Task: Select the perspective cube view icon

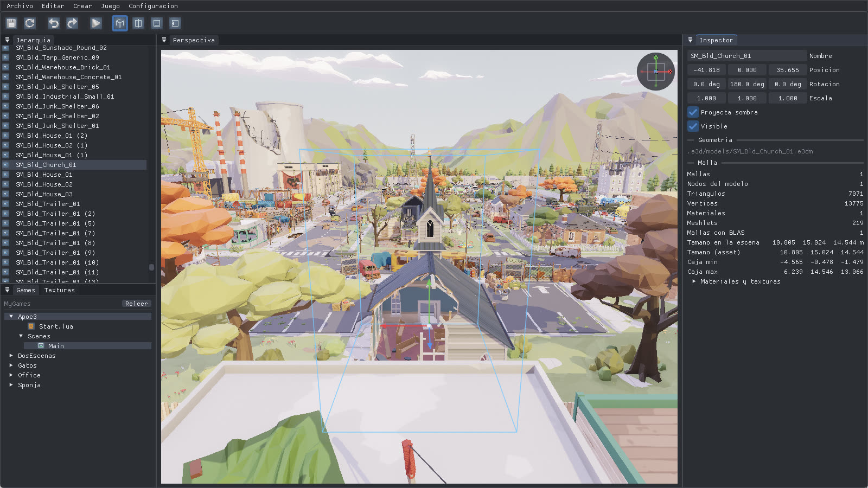Action: click(x=120, y=23)
